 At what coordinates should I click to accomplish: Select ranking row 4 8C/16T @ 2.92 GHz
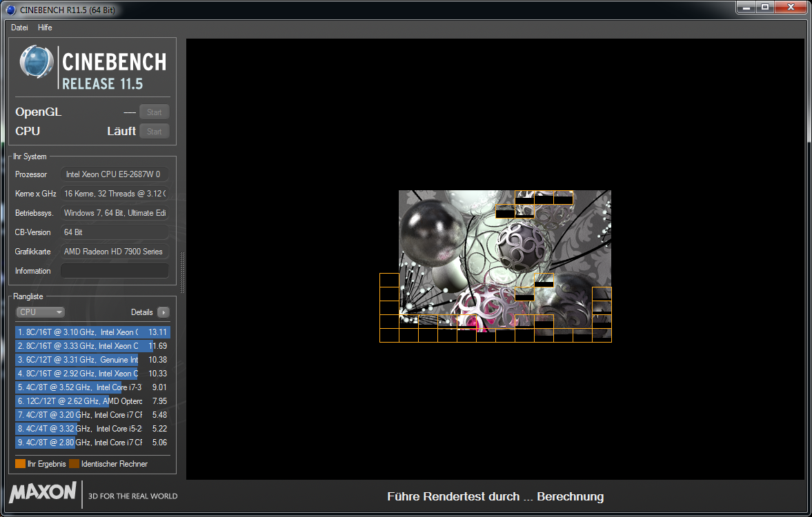[x=92, y=373]
